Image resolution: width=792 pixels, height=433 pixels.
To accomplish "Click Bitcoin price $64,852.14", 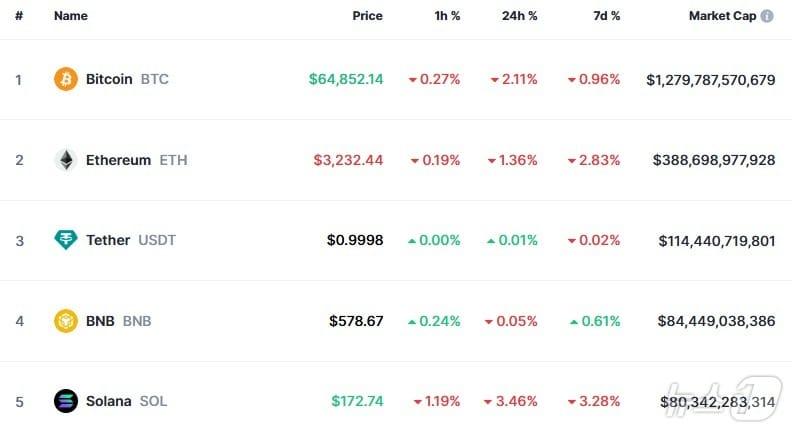I will click(346, 79).
